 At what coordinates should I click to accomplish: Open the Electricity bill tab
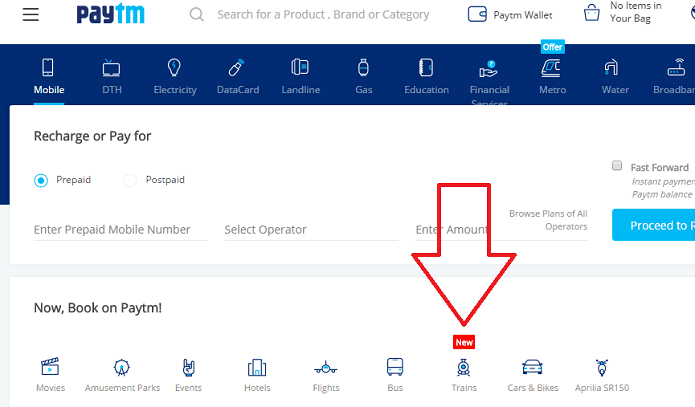175,76
